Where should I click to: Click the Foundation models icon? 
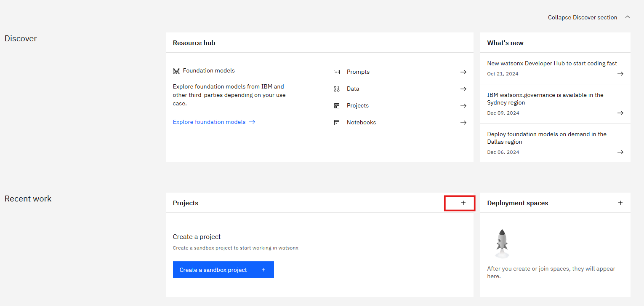[x=176, y=71]
